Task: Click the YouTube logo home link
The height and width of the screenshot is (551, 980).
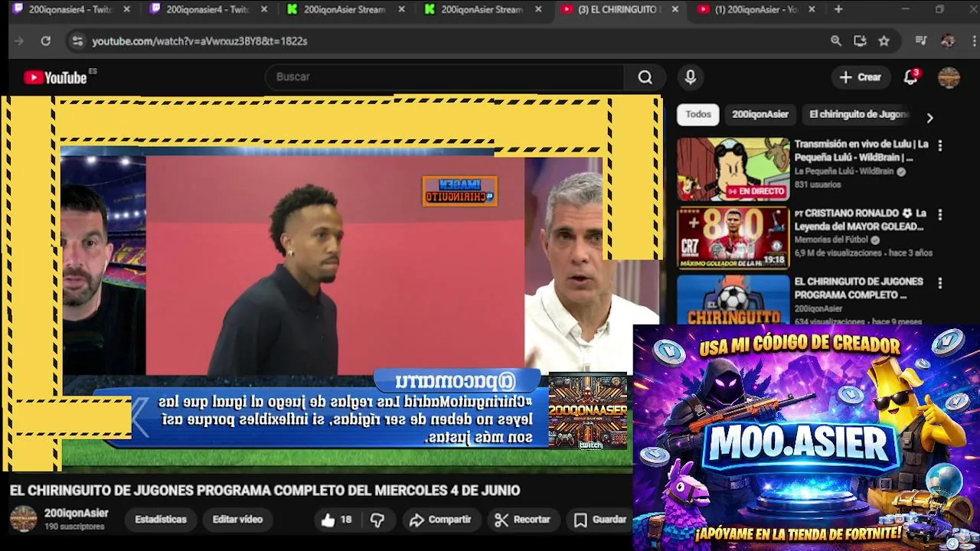Action: 55,77
